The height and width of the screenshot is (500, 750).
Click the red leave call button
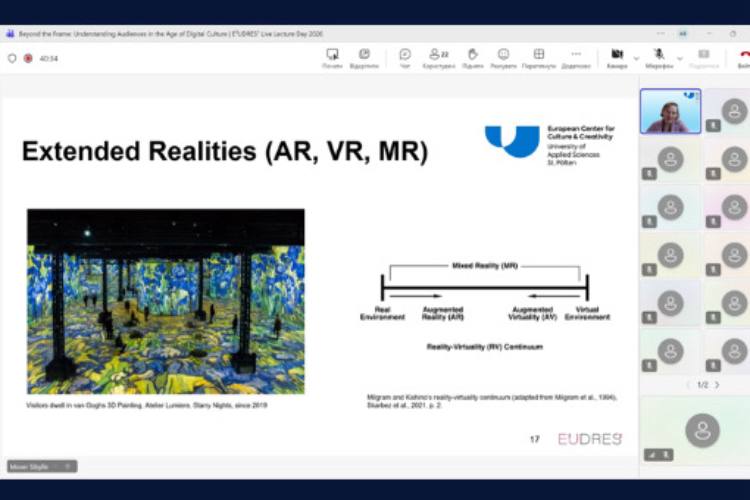pyautogui.click(x=743, y=56)
